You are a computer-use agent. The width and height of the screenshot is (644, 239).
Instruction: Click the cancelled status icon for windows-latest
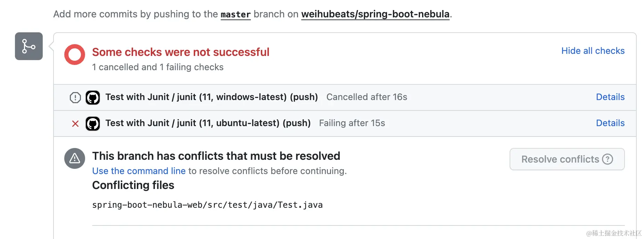(75, 98)
